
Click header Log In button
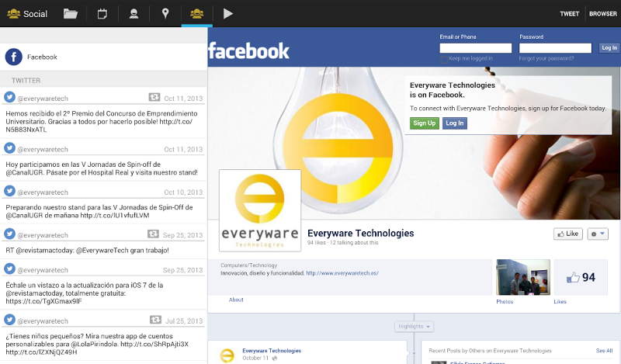click(609, 48)
